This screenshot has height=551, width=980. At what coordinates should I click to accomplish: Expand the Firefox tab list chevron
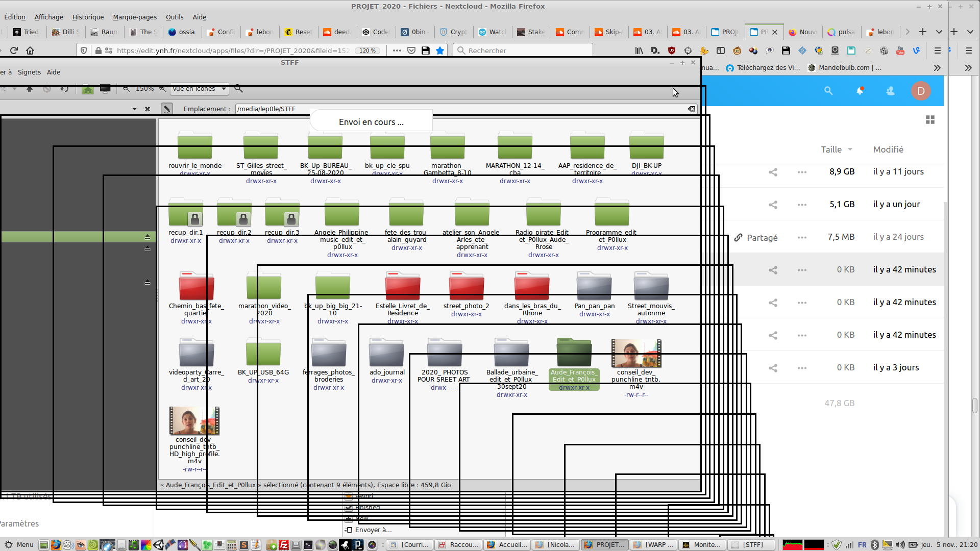point(939,32)
